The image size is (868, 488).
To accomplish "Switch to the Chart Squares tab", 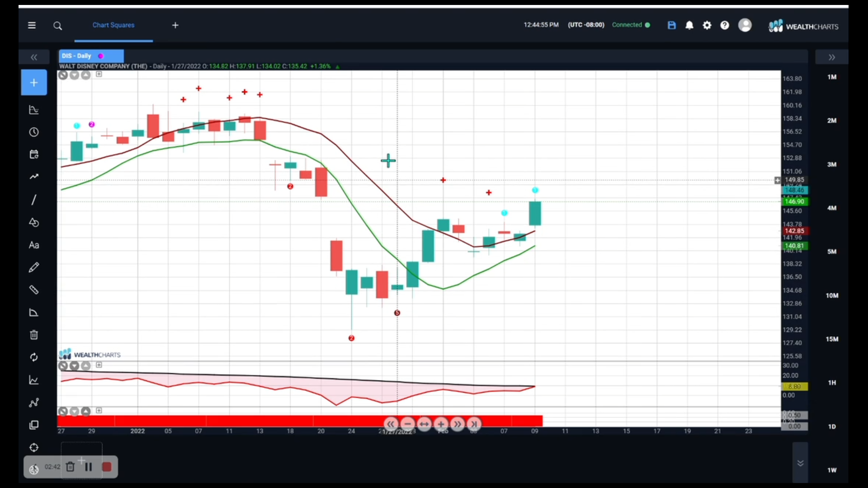I will coord(113,25).
